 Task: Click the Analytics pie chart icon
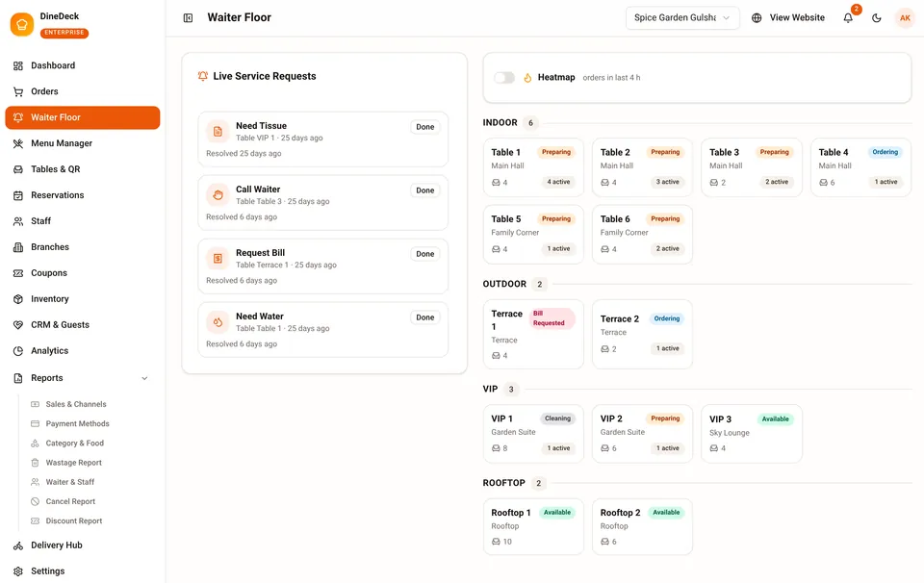(x=18, y=350)
